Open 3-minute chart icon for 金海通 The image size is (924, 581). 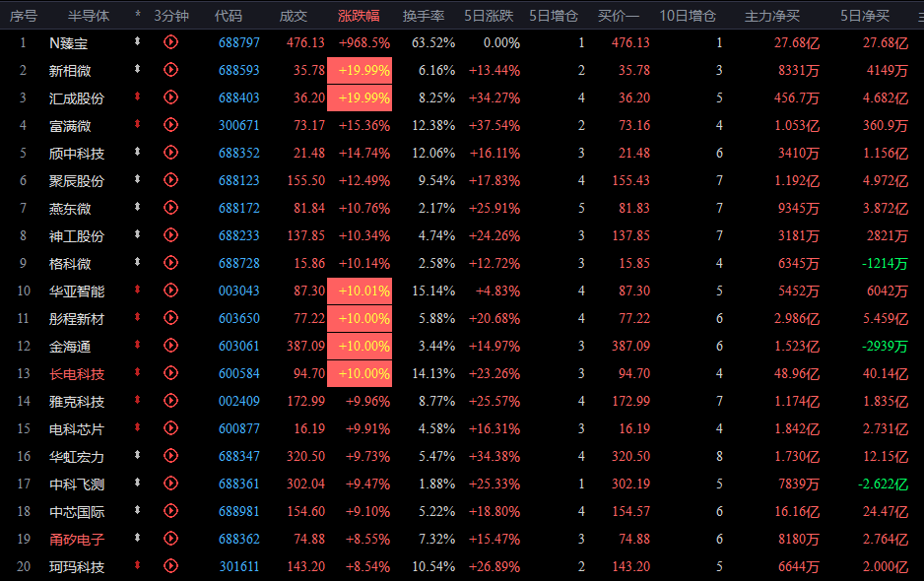tap(170, 346)
